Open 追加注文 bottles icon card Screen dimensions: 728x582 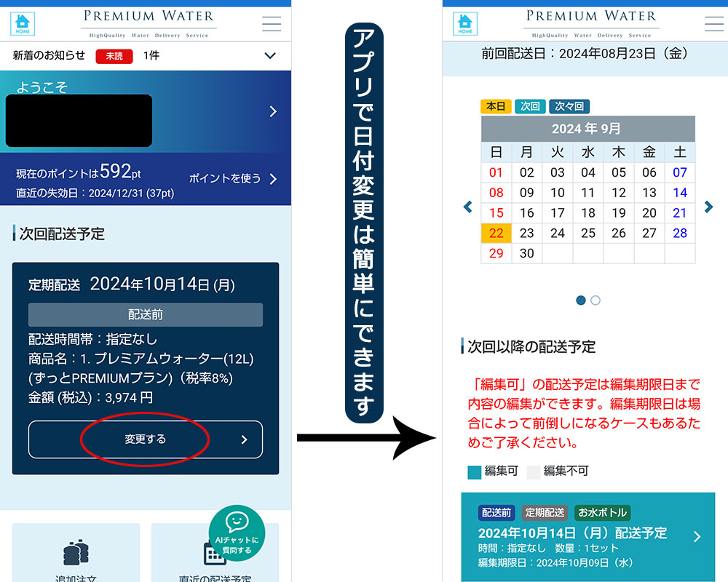(76, 553)
